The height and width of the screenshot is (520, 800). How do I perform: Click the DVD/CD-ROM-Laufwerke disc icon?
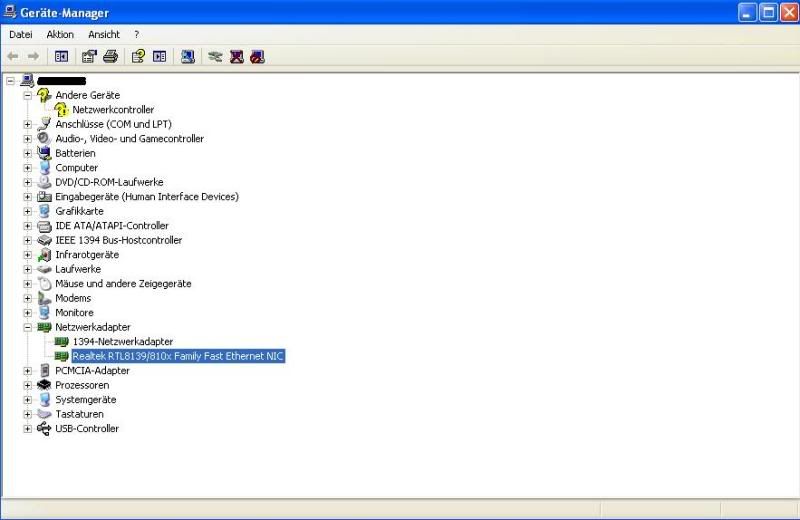click(x=44, y=182)
